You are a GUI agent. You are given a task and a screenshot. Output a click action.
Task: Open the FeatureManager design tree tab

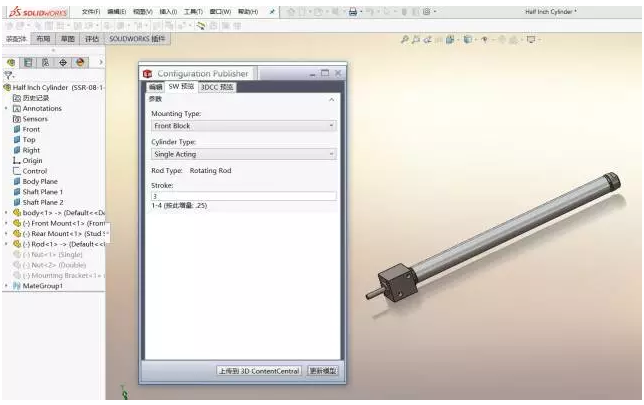tap(11, 62)
